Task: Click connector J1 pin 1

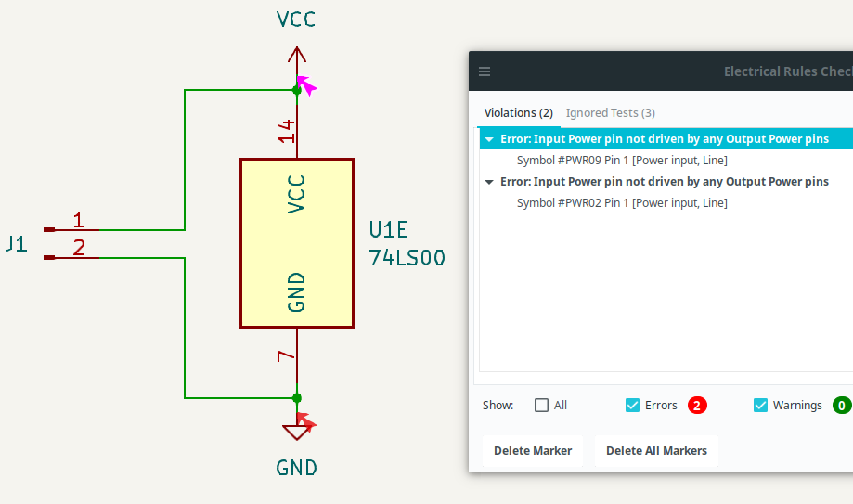Action: pos(74,228)
